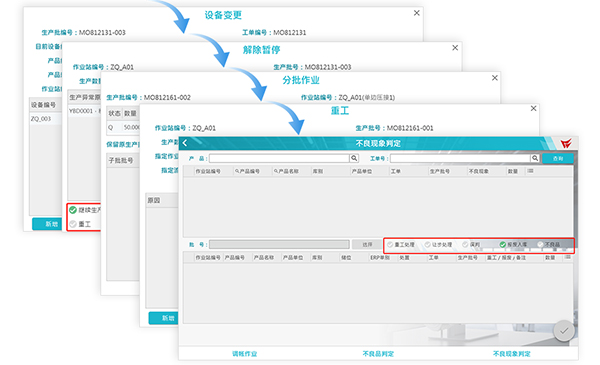Click 重工/报废/备注 column header in lower table
600x365 pixels.
tap(506, 258)
